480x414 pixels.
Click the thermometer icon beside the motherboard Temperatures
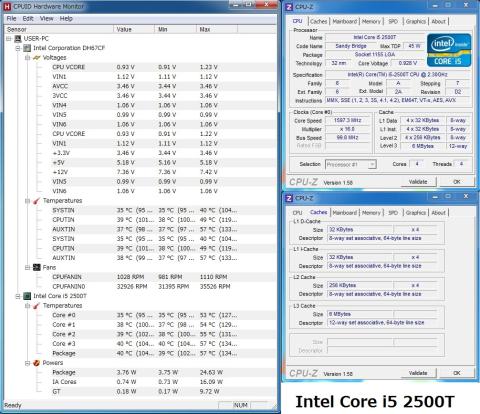pos(37,201)
